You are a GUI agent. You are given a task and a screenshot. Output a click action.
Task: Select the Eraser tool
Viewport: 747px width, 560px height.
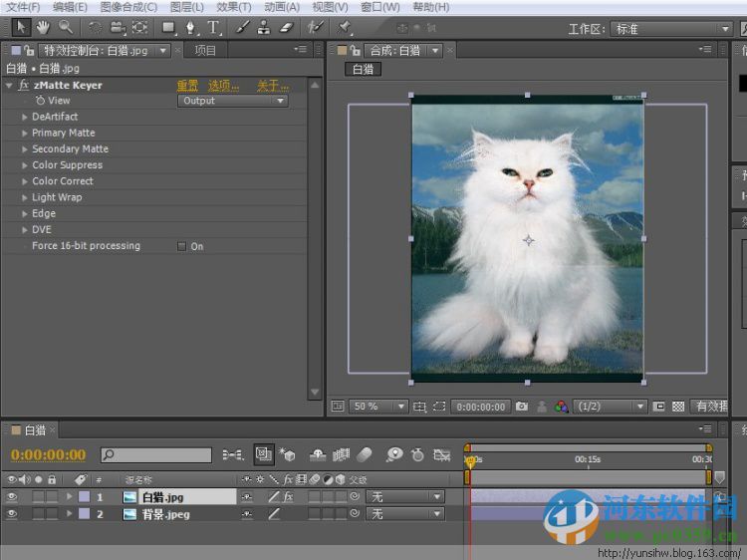[288, 27]
